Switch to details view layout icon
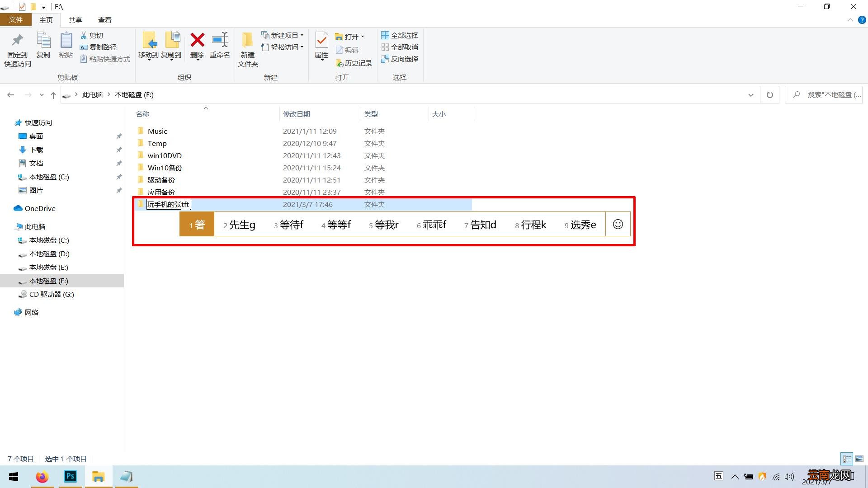The image size is (868, 488). click(847, 459)
